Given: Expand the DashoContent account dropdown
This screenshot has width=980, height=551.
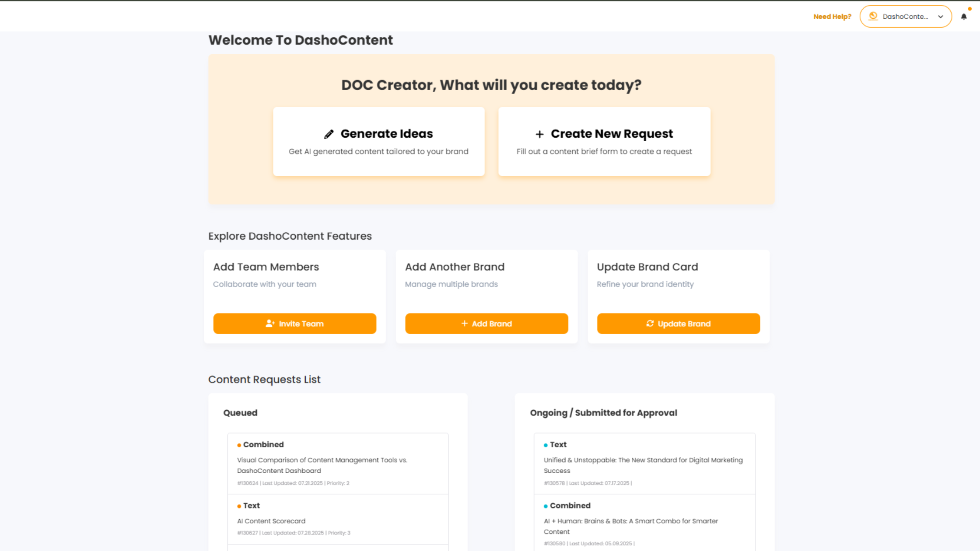Looking at the screenshot, I should click(x=940, y=17).
